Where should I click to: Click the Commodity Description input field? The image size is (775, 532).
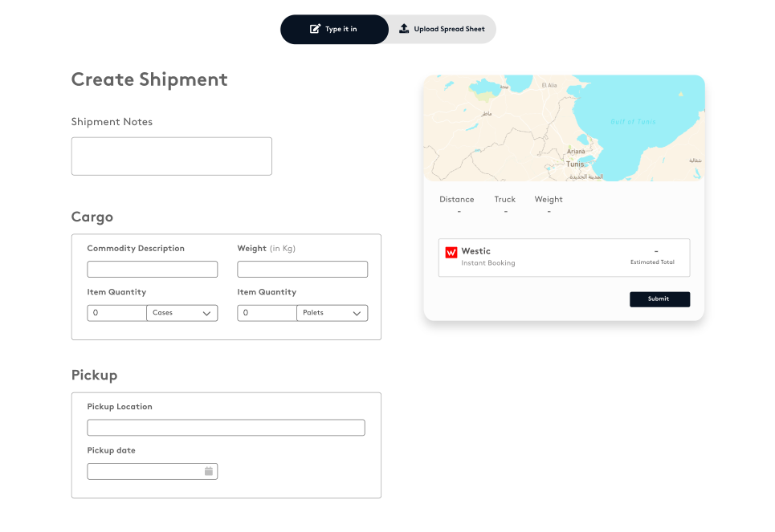[x=152, y=270]
